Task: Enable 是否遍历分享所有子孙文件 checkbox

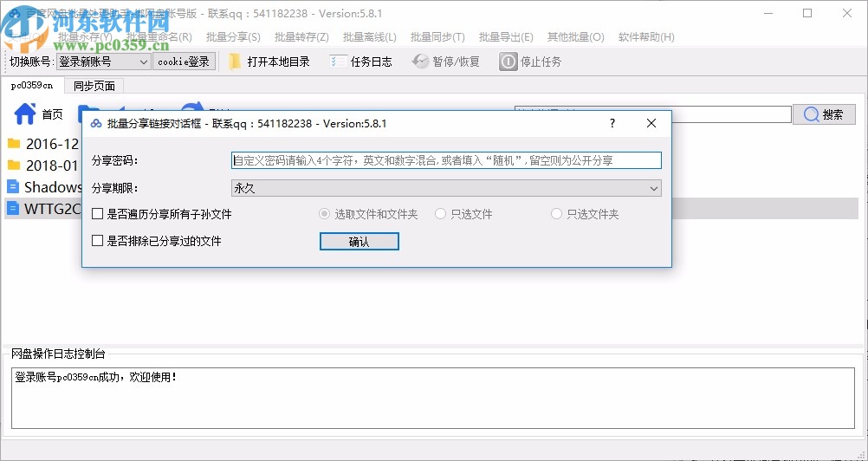Action: [x=97, y=214]
